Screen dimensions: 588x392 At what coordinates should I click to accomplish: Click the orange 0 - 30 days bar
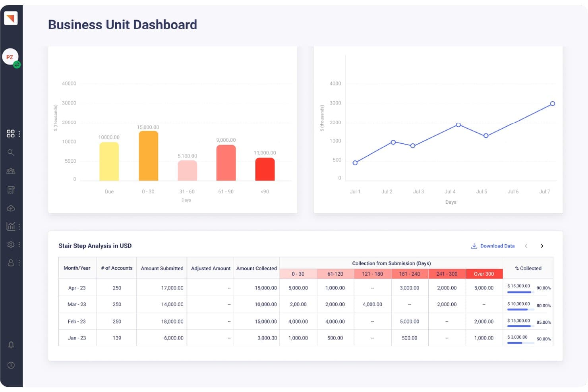point(149,156)
